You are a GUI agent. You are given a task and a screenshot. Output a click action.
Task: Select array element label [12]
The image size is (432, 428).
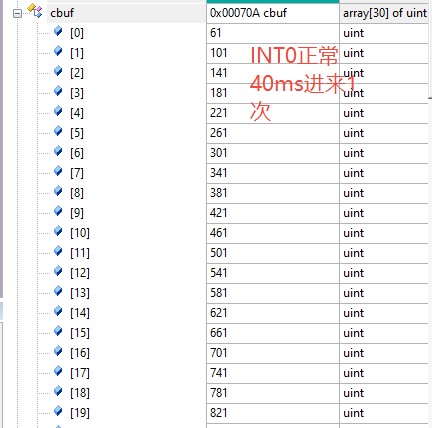[x=80, y=273]
